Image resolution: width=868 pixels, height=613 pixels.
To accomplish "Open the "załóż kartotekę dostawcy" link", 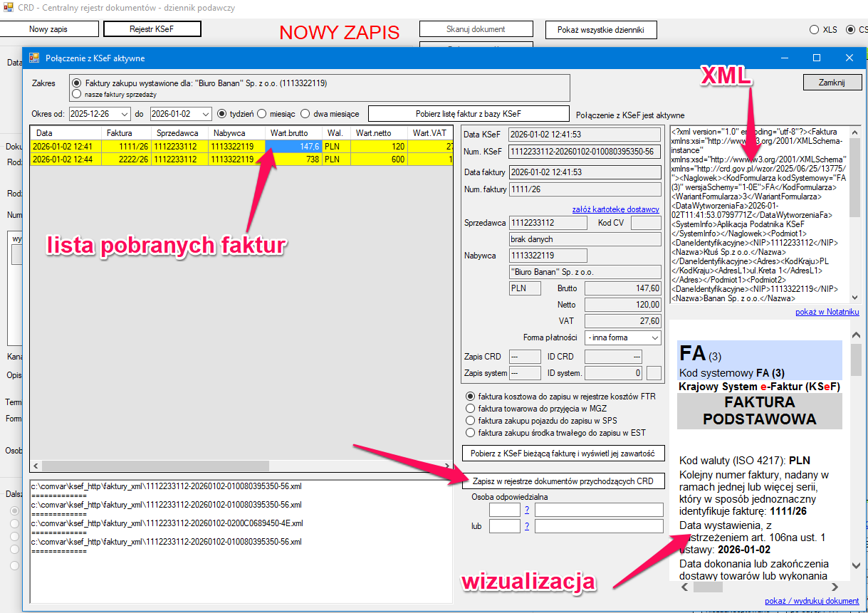I will [x=615, y=209].
